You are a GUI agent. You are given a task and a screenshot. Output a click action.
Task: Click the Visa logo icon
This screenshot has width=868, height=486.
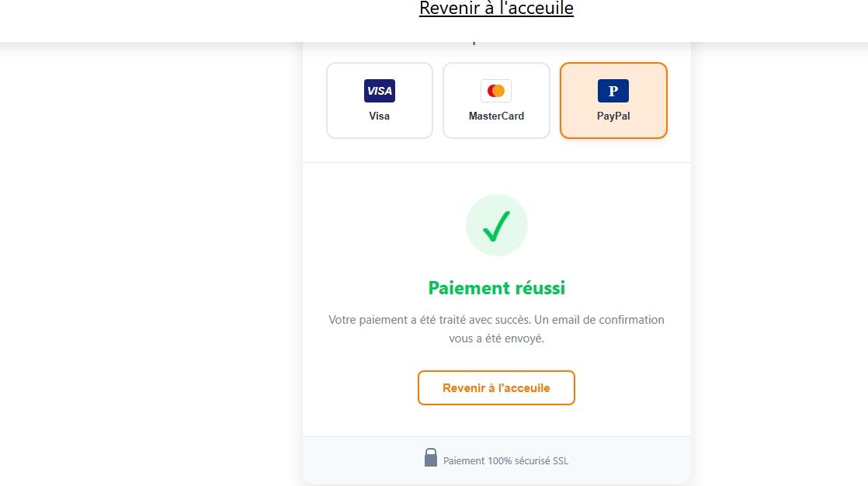(380, 91)
